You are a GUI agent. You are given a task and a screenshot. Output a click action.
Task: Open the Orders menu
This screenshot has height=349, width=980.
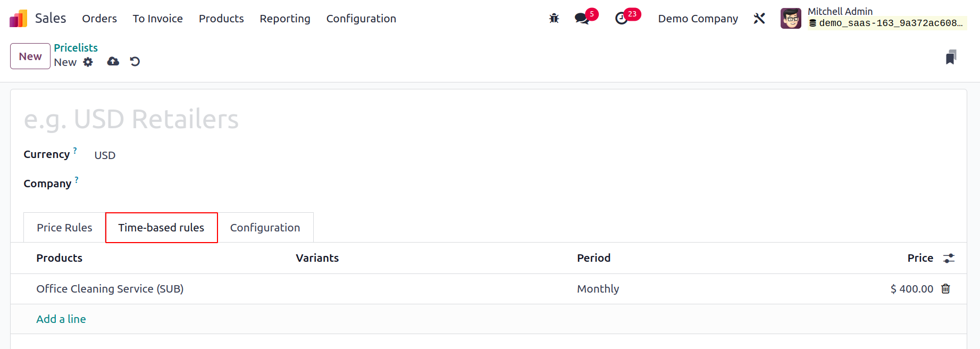99,19
